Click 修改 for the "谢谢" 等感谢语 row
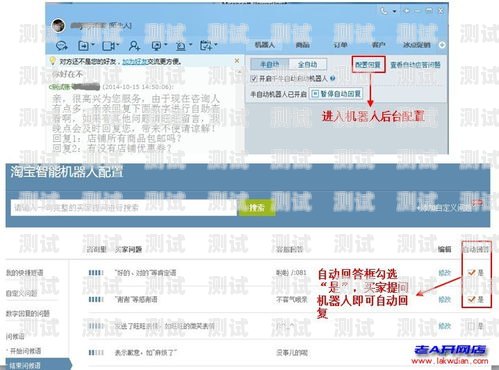 click(445, 299)
